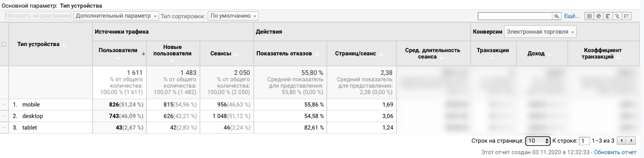This screenshot has height=158, width=644.
Task: Go to the next page arrow
Action: coord(631,141)
